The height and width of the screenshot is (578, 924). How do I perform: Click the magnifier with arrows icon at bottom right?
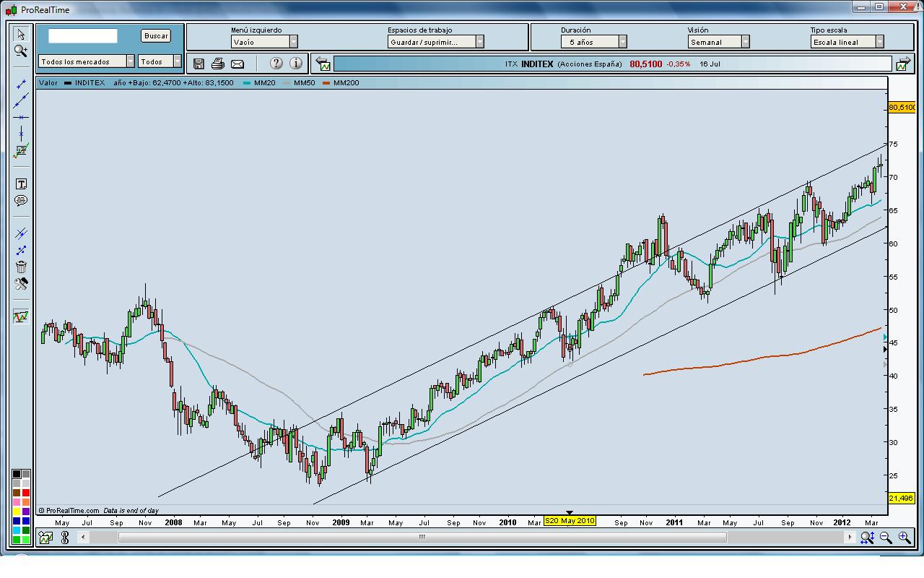point(867,538)
